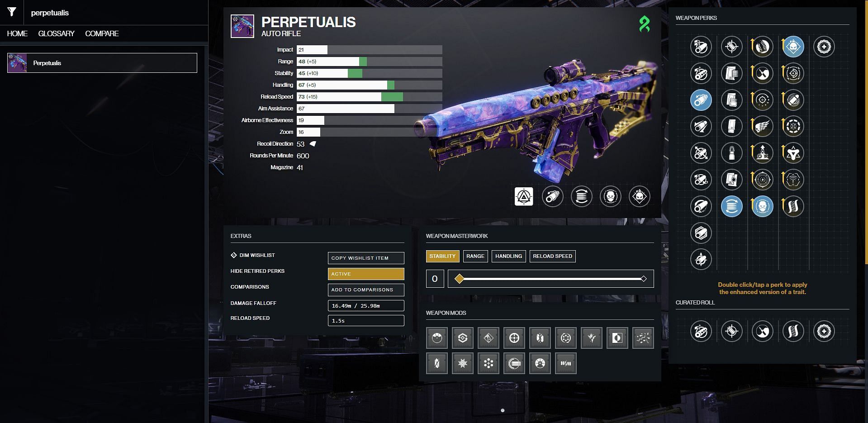Select the round crosshair weapon mod
The width and height of the screenshot is (868, 423).
[514, 338]
